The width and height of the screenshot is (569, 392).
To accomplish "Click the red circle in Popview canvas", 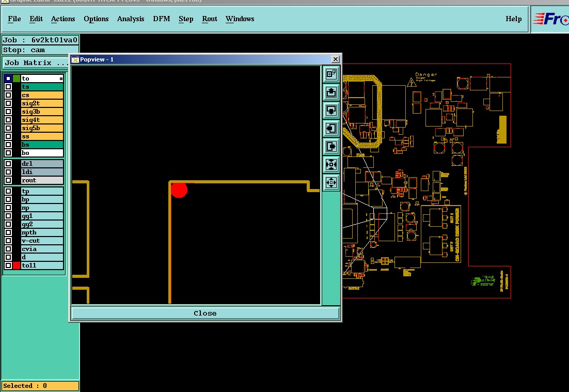I will (179, 190).
